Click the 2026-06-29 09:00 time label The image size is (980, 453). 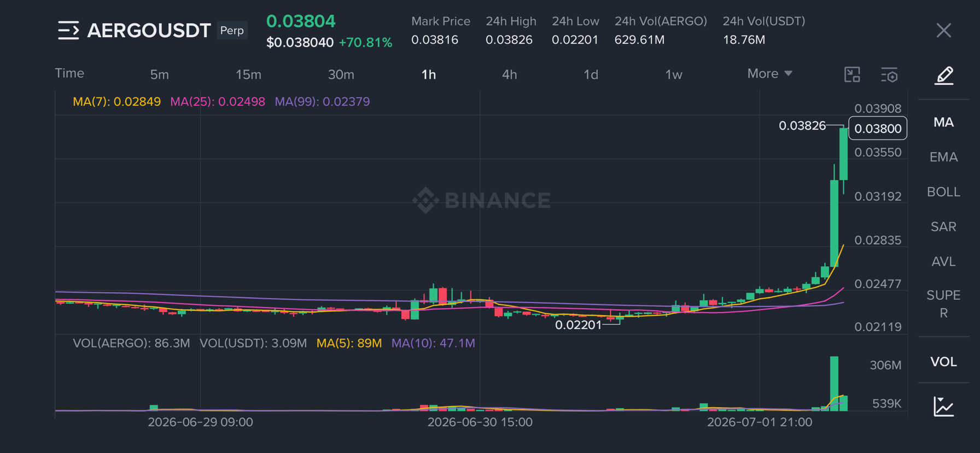(x=200, y=422)
